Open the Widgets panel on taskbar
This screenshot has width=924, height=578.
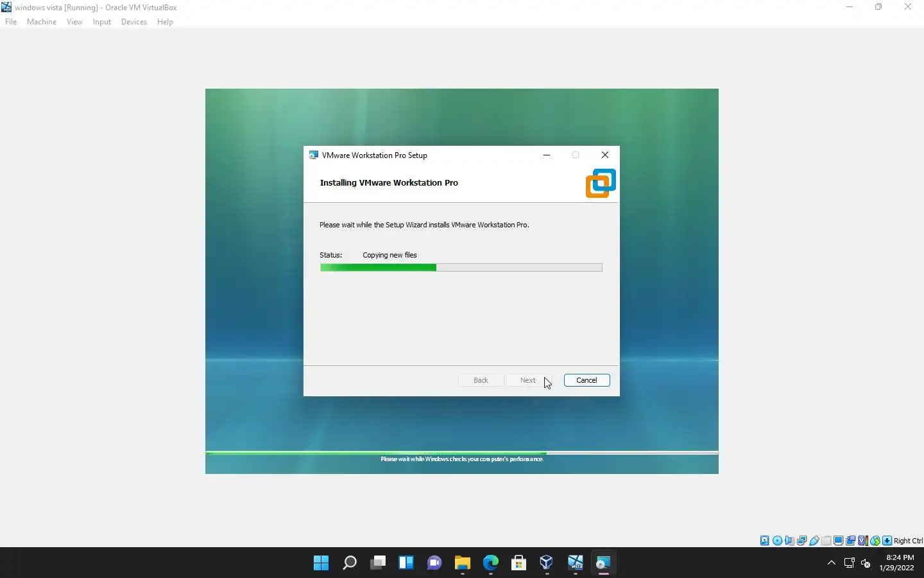coord(406,563)
